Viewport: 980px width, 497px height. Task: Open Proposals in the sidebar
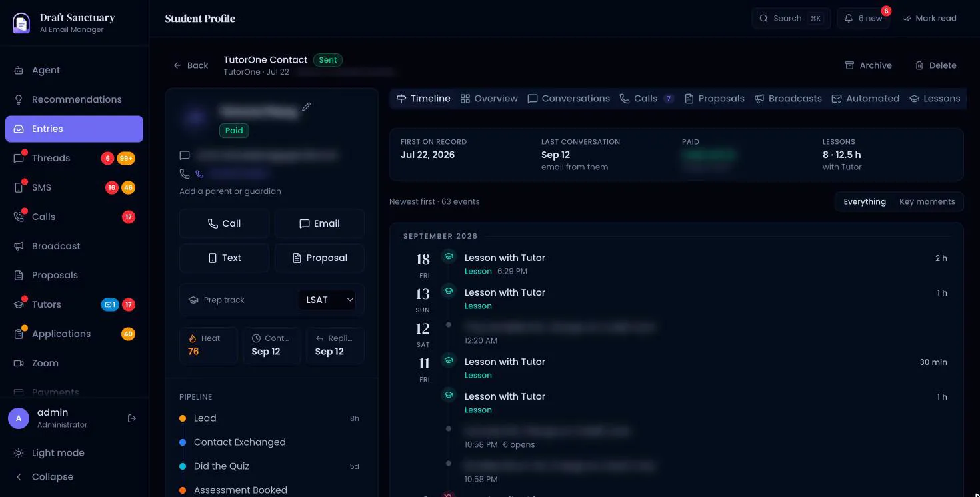74,275
